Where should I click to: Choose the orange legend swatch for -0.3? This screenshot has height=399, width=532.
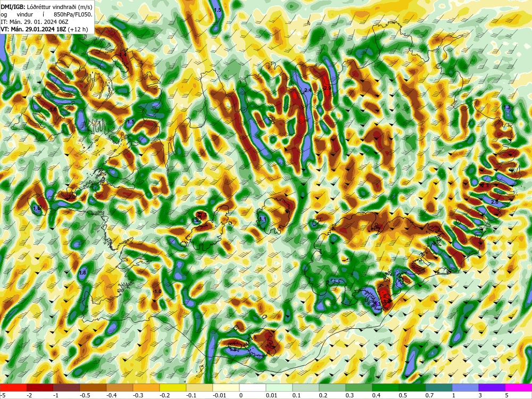[146, 387]
